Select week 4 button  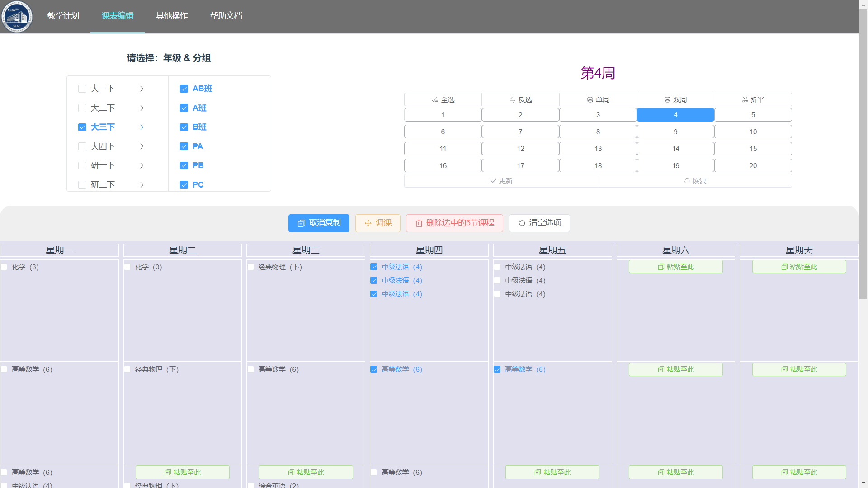(x=675, y=115)
